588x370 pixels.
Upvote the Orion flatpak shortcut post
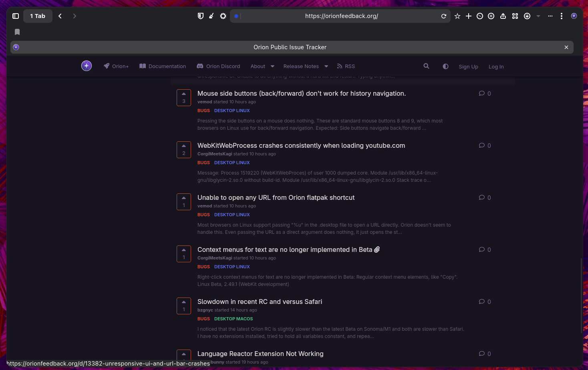(184, 202)
